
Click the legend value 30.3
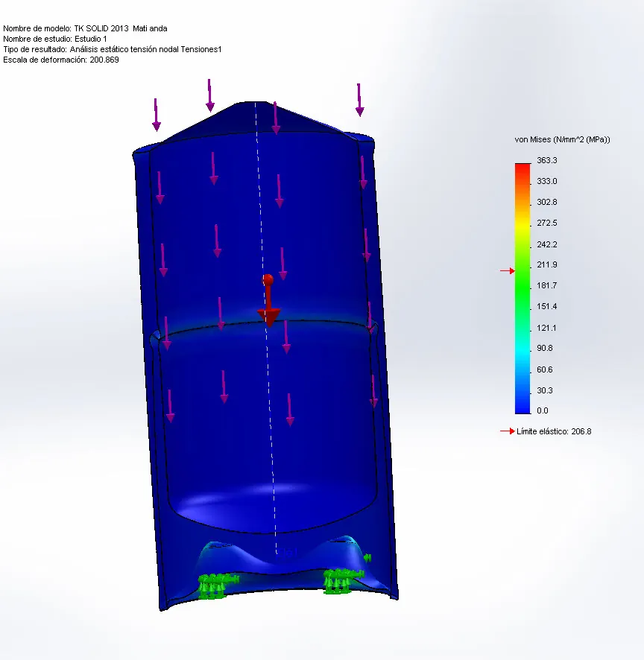(x=545, y=390)
